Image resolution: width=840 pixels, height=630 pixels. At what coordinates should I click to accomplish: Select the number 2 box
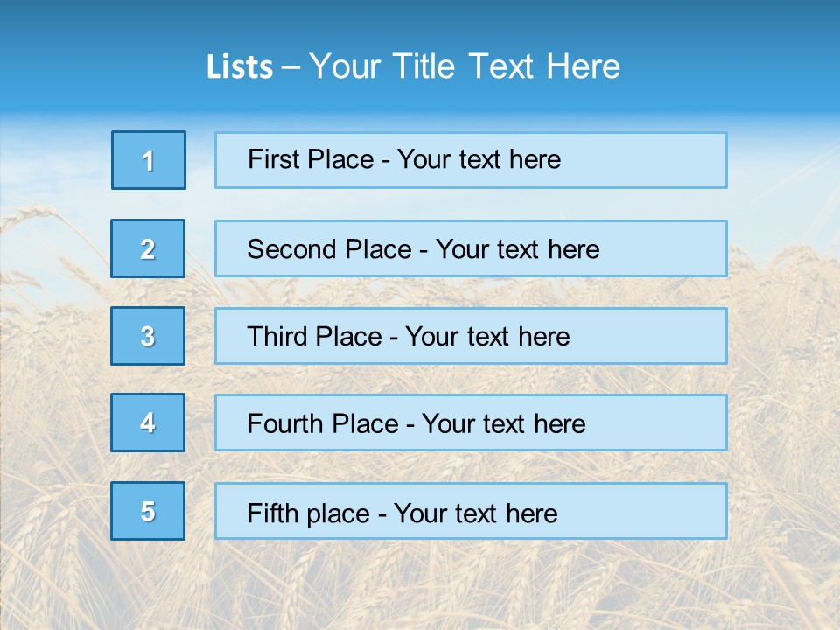tap(148, 248)
